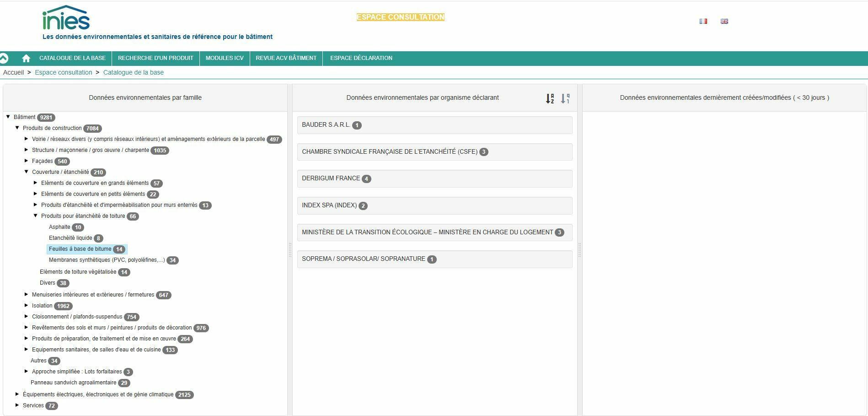
Task: Open the Espace Déclaration menu
Action: (361, 58)
